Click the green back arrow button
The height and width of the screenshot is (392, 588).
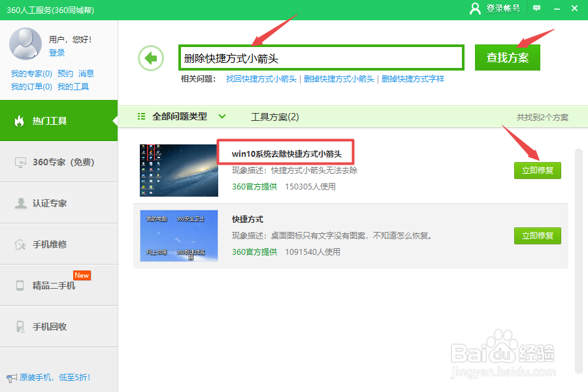click(151, 58)
